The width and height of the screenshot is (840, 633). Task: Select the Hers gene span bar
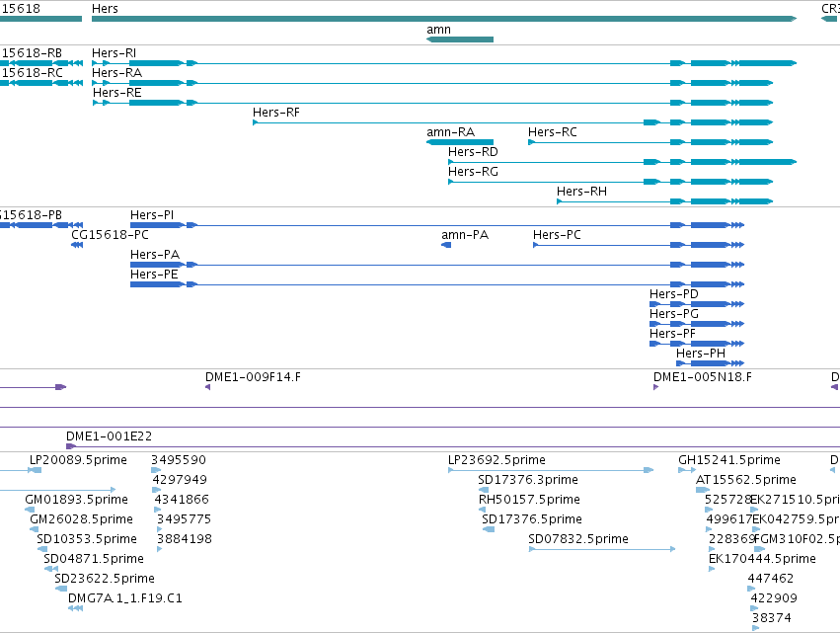point(444,19)
